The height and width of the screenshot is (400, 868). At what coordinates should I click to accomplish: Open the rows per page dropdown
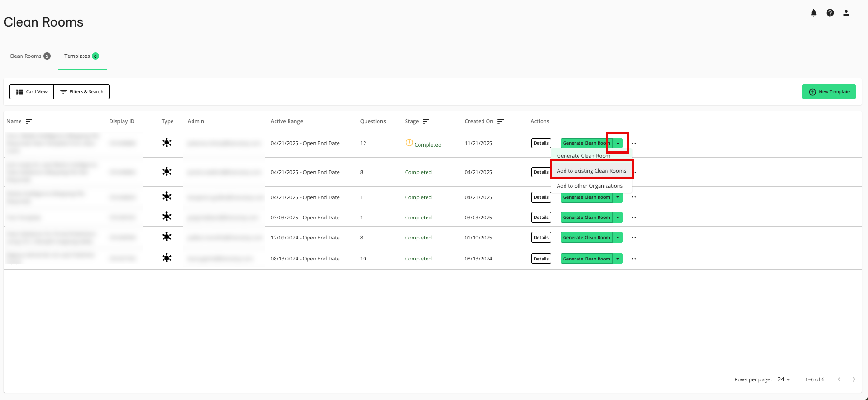[x=784, y=379]
